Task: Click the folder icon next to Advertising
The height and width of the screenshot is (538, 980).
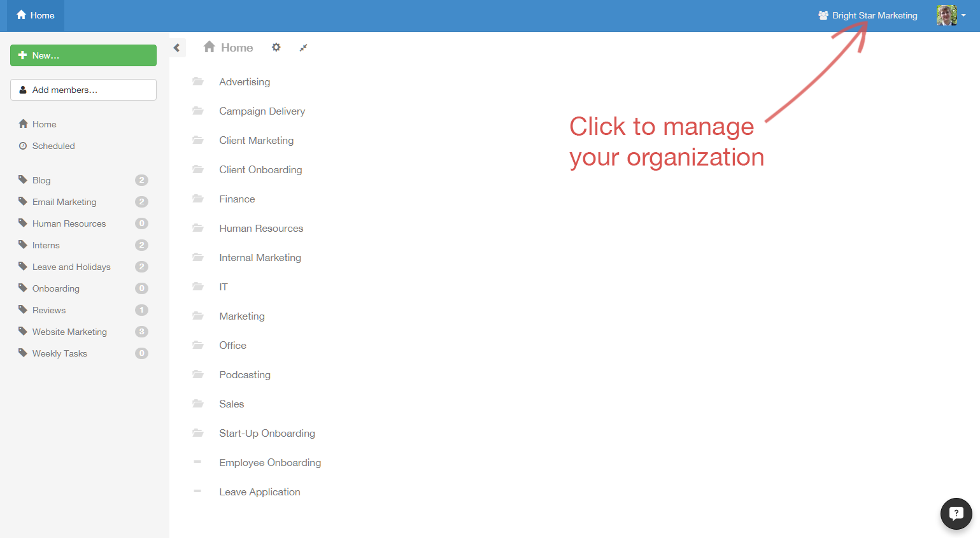Action: 198,81
